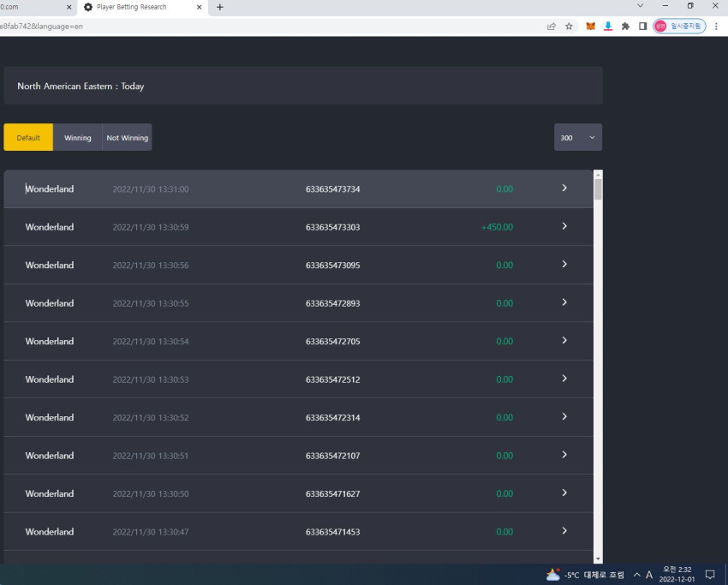This screenshot has height=585, width=728.
Task: Click the +450.00 win amount
Action: 498,227
